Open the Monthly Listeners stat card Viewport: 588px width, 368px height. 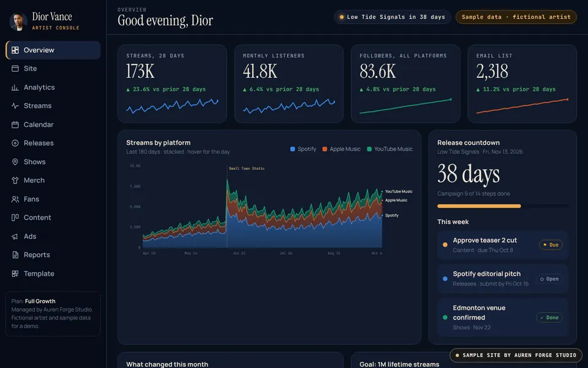pyautogui.click(x=288, y=84)
